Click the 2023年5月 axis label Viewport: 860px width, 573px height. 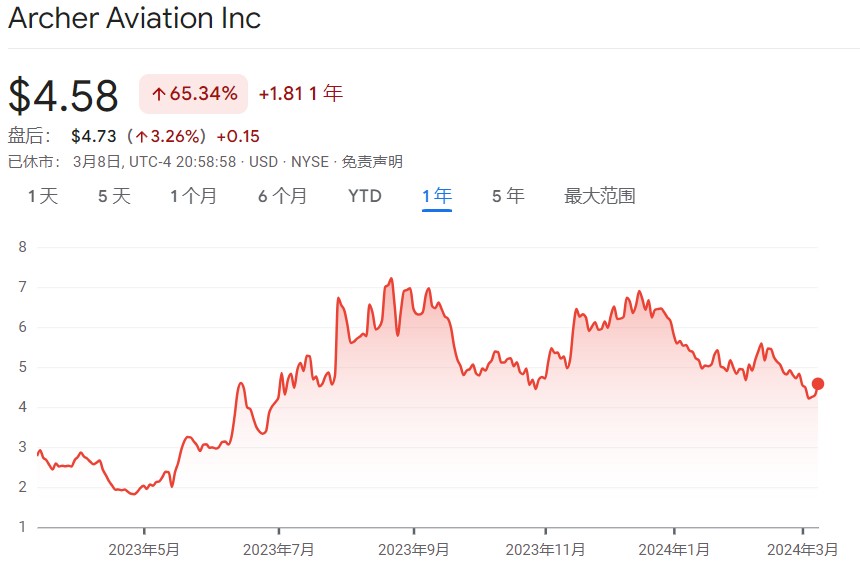coord(144,549)
